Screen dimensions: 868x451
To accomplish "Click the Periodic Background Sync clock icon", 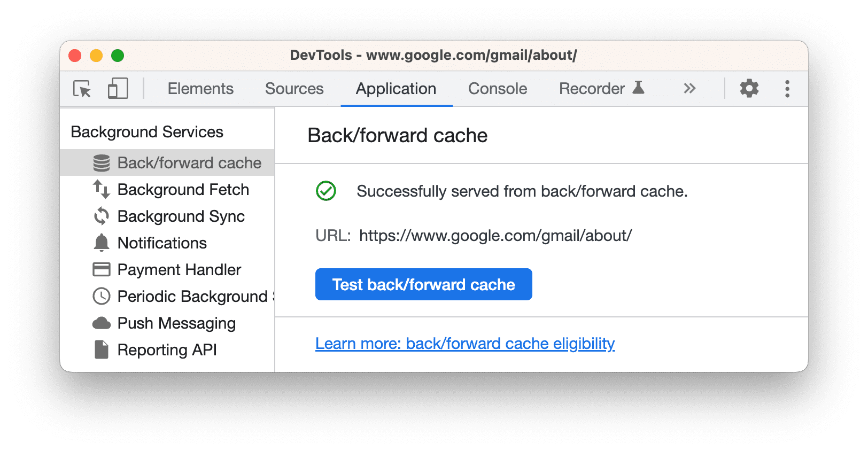I will 101,297.
